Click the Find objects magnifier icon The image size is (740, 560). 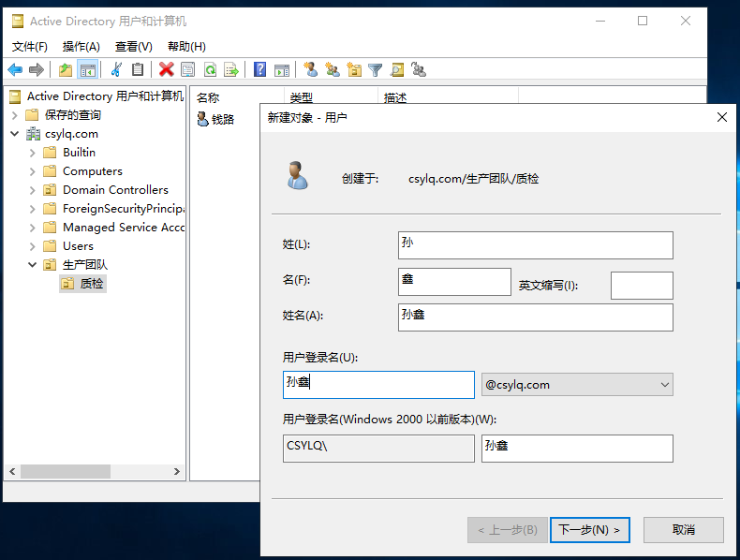pos(397,70)
